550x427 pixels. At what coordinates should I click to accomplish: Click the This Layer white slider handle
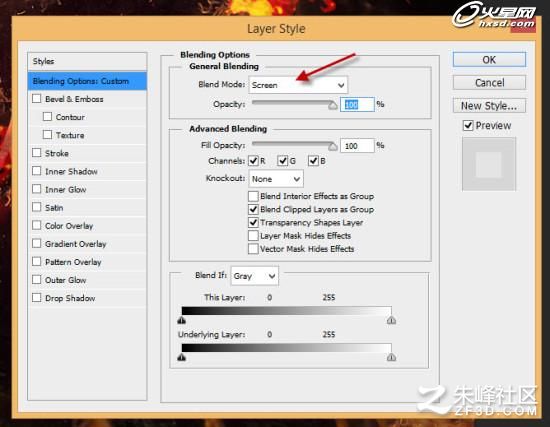click(x=391, y=320)
